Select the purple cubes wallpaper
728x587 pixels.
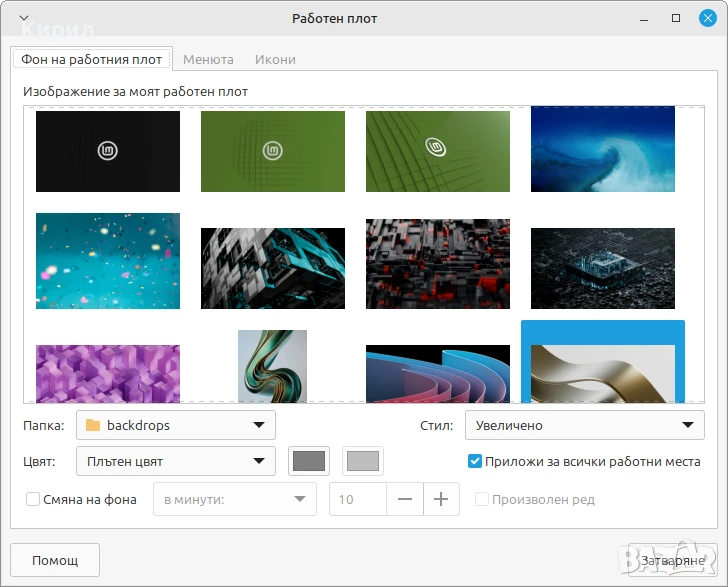[108, 372]
